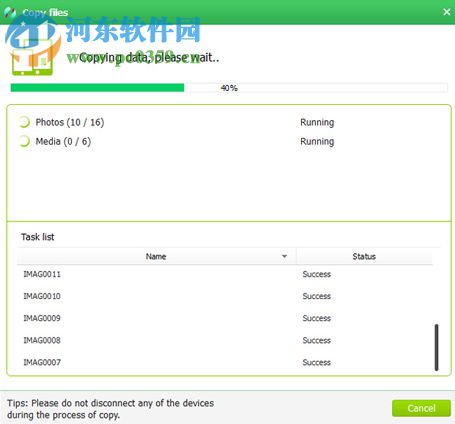Select the IMAG0009 row
The height and width of the screenshot is (424, 455).
(x=225, y=318)
